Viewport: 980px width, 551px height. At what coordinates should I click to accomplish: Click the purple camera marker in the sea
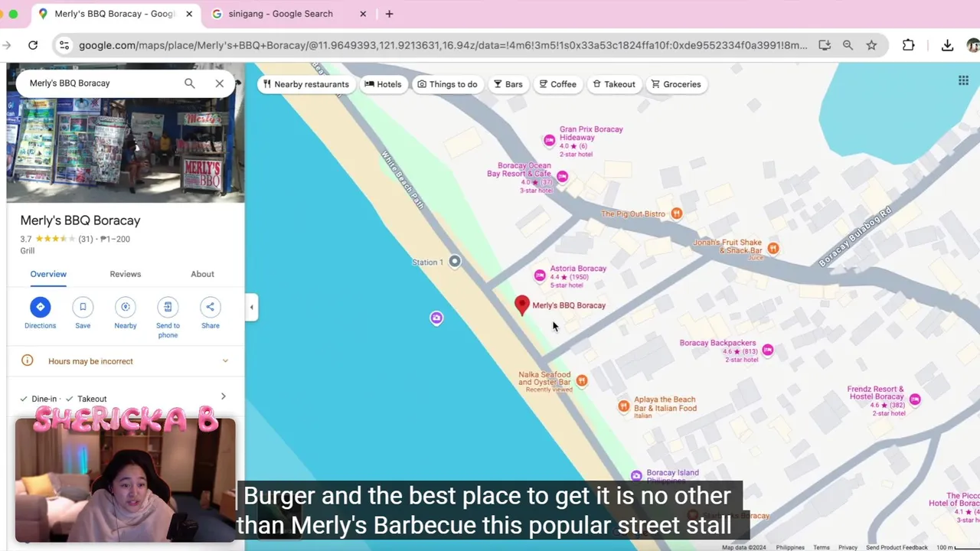[436, 318]
